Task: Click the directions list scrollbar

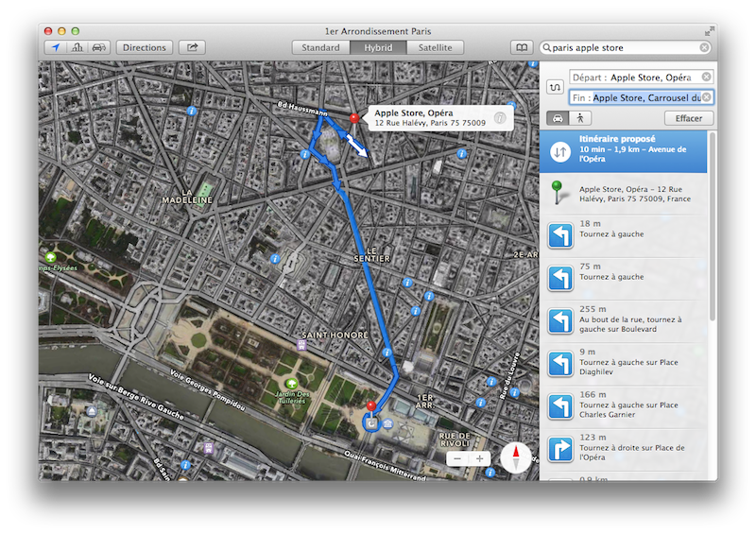Action: (x=713, y=227)
